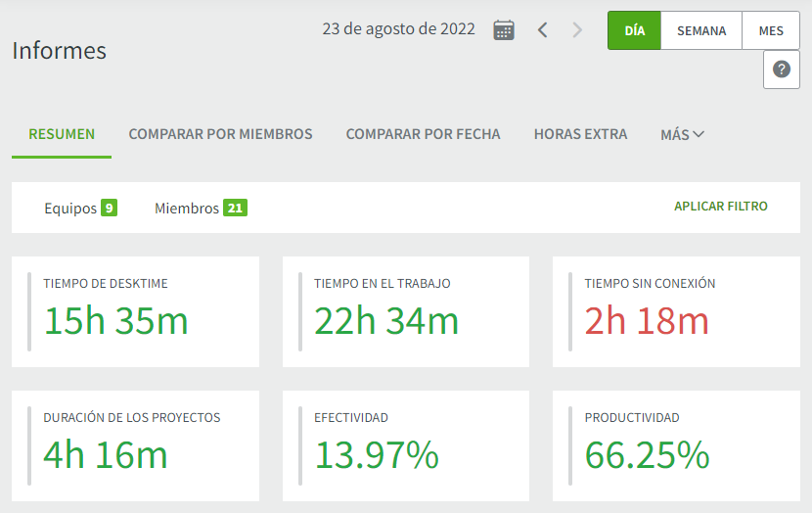This screenshot has width=812, height=513.
Task: Click the Miembros count badge 21
Action: 235,208
